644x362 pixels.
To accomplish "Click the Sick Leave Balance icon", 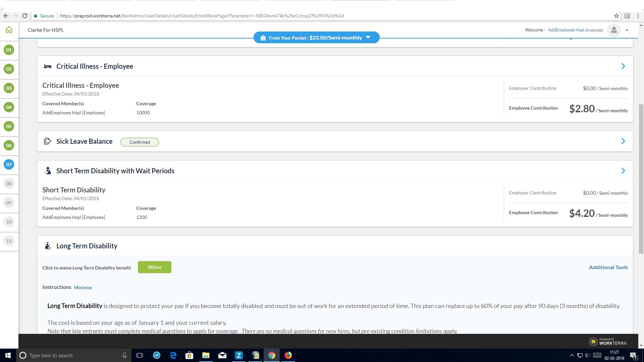I will coord(48,141).
